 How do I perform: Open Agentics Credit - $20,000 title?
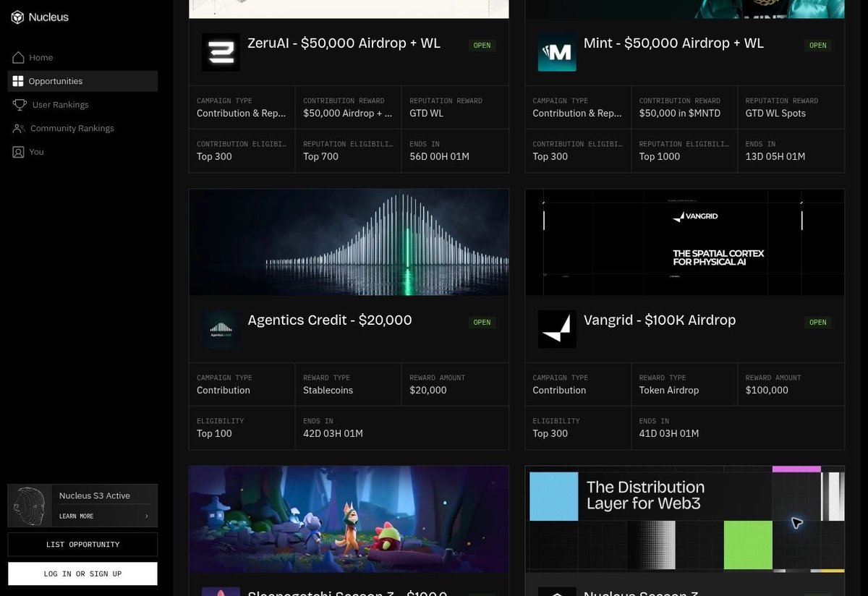(x=330, y=320)
